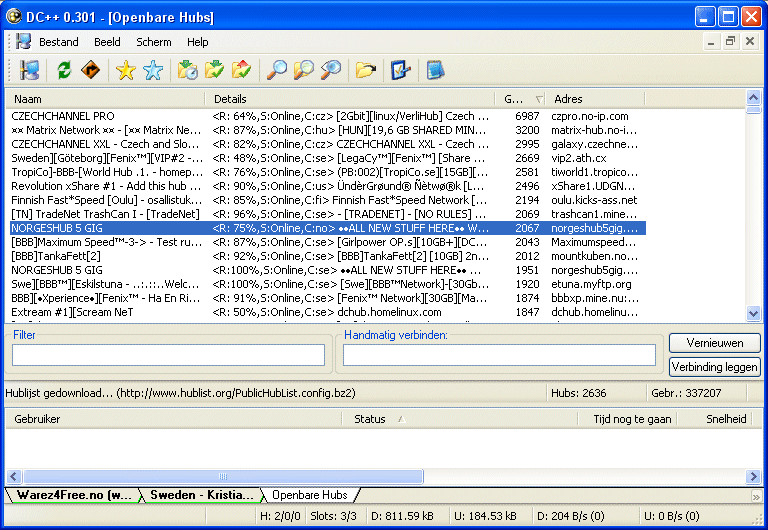Select NORGESHUB 5 GIG row with 1951 users
Screen dimensions: 768x530
327,270
